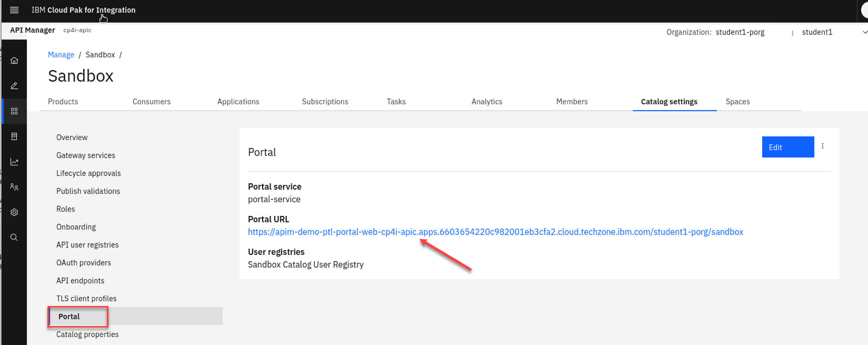Open the hamburger navigation menu
868x345 pixels.
point(15,10)
